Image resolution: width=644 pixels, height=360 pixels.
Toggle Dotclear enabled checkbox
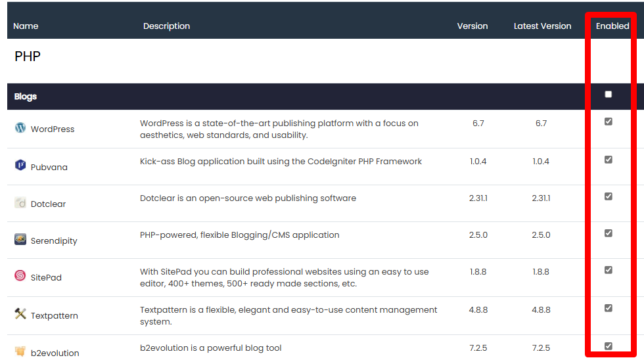coord(609,196)
